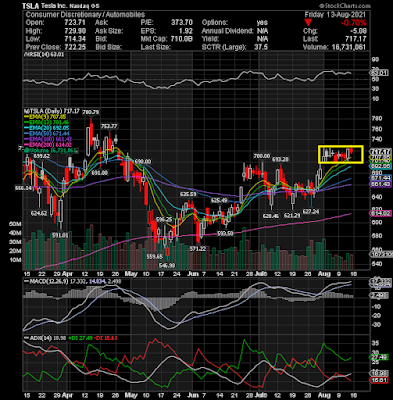Select the P/E value 373.70
Viewport: 393px width, 400px height.
point(182,23)
